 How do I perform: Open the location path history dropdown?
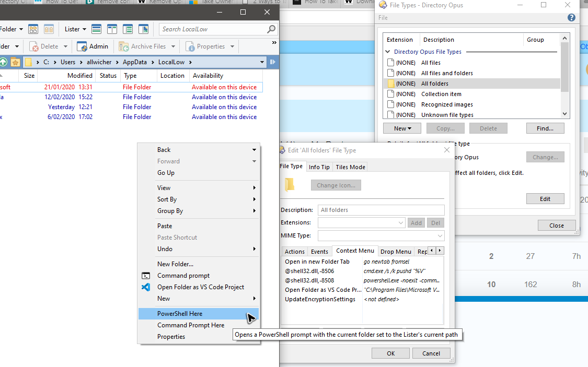pyautogui.click(x=262, y=62)
